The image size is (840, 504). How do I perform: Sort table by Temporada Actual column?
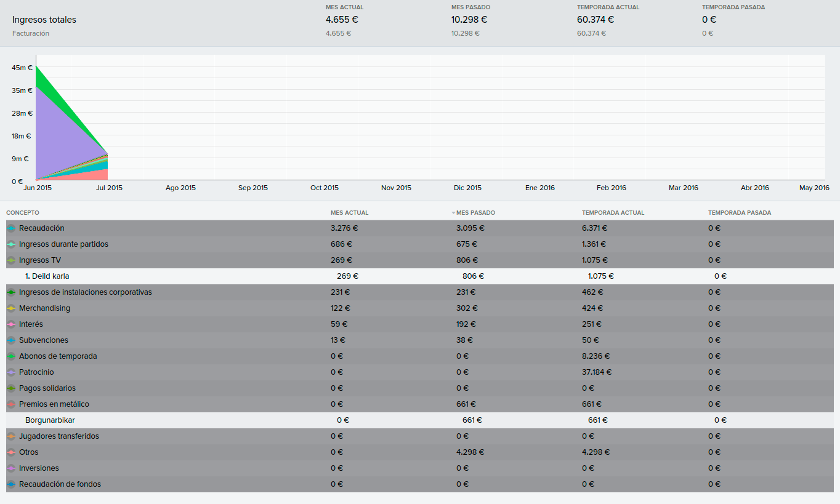pyautogui.click(x=613, y=213)
